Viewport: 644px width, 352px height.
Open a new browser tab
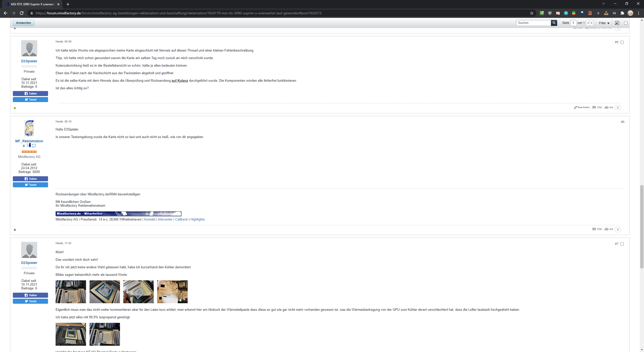[x=68, y=4]
